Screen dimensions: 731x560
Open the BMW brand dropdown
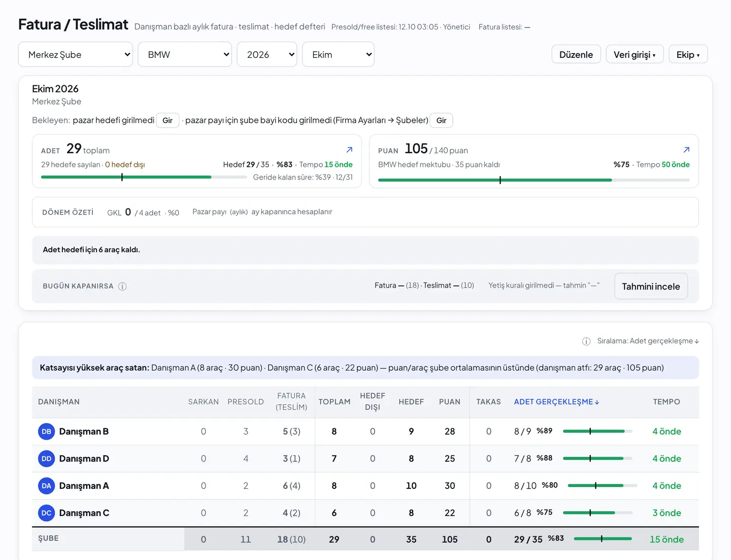click(x=185, y=54)
